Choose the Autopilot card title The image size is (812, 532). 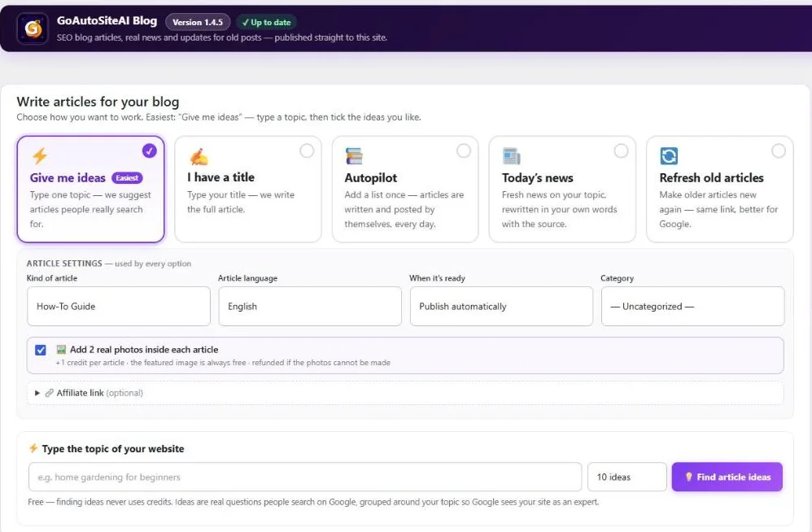tap(371, 177)
